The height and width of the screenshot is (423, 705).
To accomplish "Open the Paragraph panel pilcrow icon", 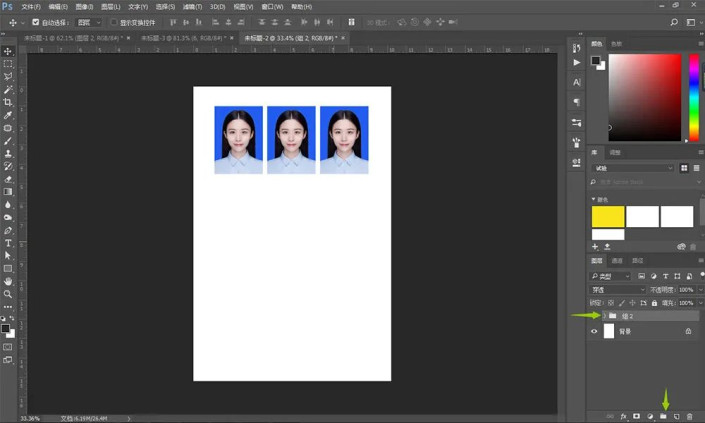I will [x=576, y=102].
